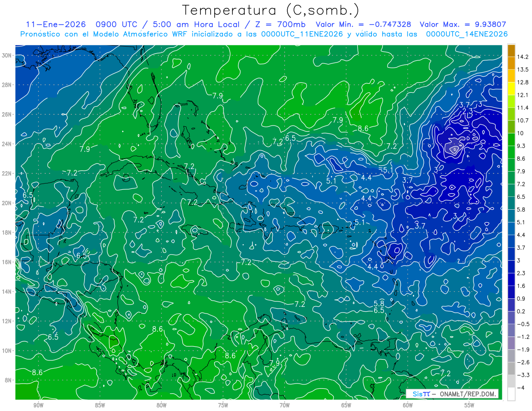Click the '8N' latitude axis label
The height and width of the screenshot is (411, 532).
[x=8, y=380]
